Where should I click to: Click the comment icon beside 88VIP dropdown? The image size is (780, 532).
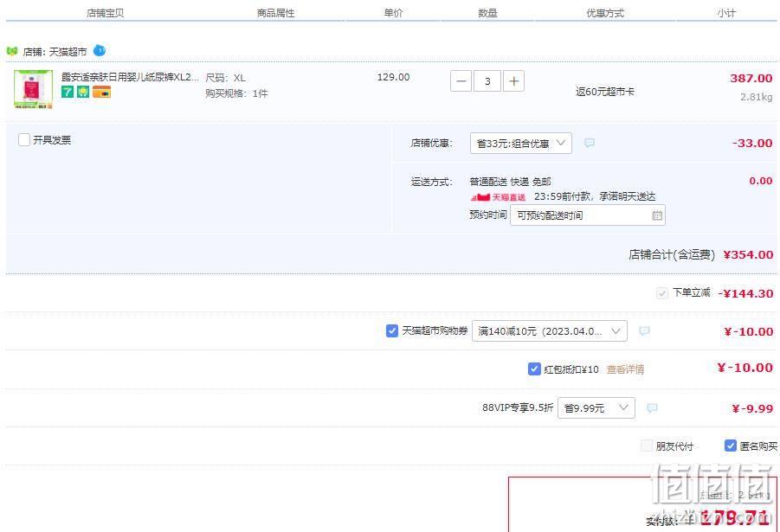tap(652, 408)
